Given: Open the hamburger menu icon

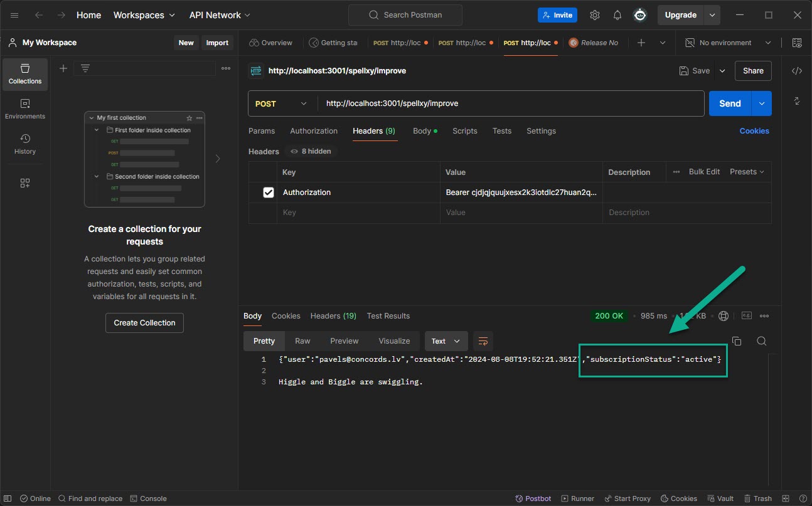Looking at the screenshot, I should coord(14,15).
